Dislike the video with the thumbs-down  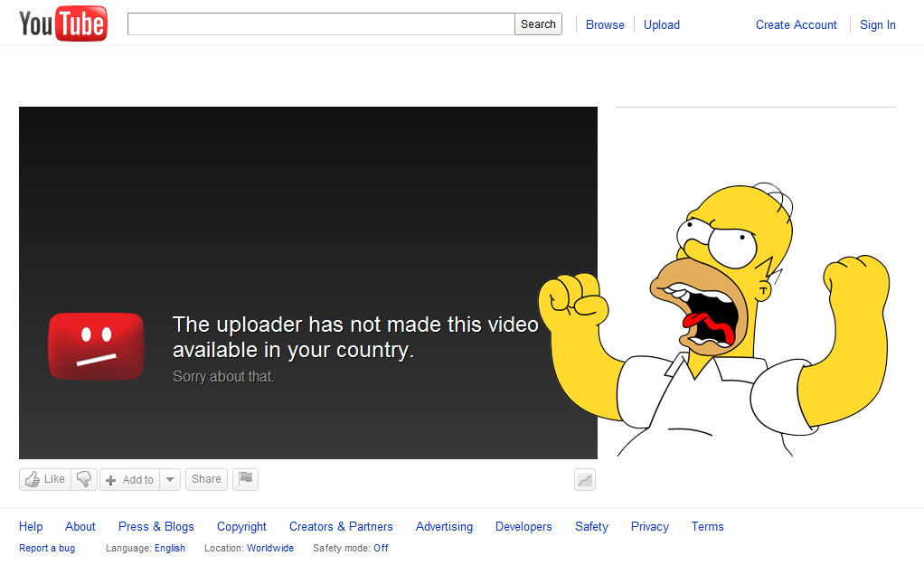[x=82, y=479]
